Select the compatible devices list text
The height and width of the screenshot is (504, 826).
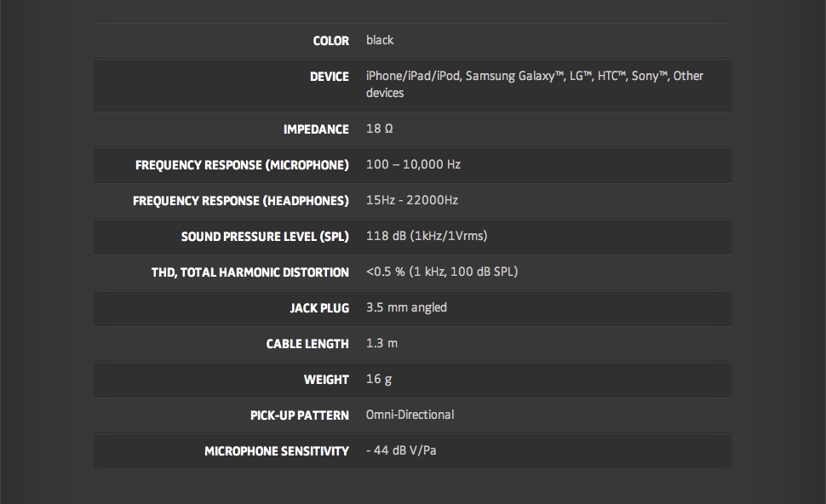pos(534,84)
